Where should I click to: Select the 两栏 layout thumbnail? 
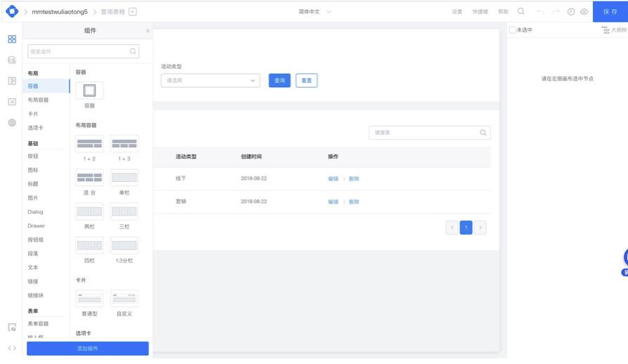89,212
